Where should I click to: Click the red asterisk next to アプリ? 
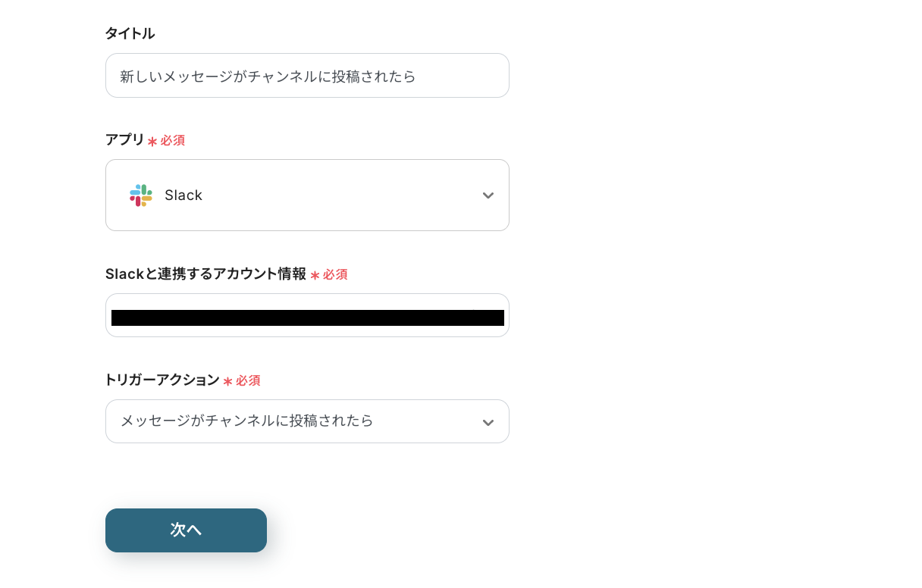tap(152, 140)
